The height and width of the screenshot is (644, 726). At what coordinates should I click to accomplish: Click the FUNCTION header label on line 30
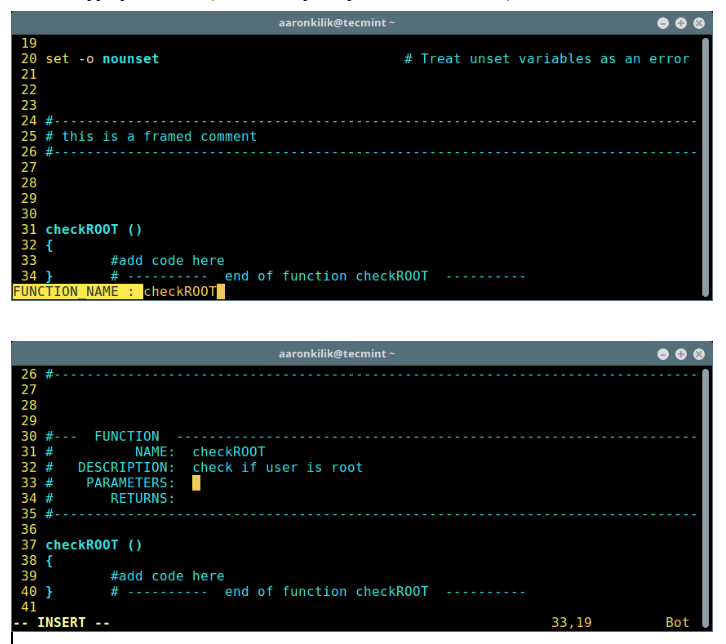pyautogui.click(x=126, y=436)
